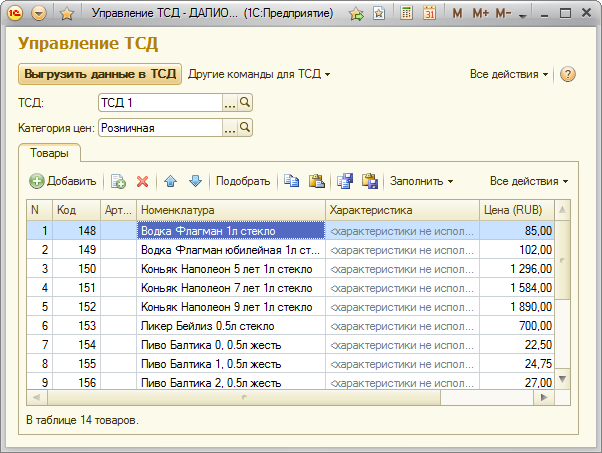Click horizontal scroll right arrow

pos(544,397)
